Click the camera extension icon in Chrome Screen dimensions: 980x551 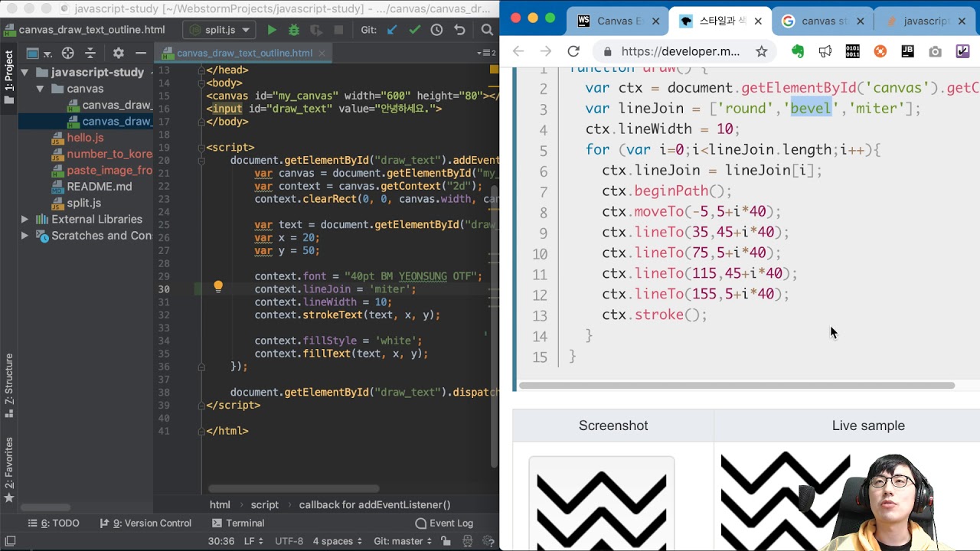[935, 51]
